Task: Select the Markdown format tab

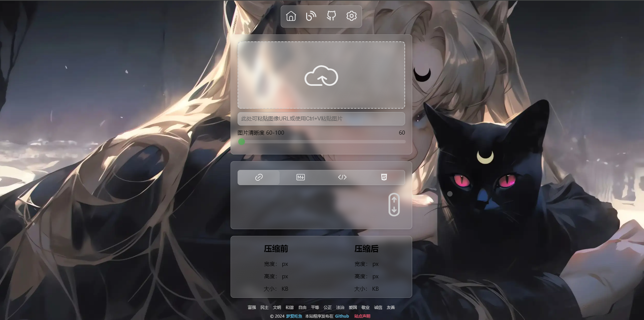Action: (300, 177)
